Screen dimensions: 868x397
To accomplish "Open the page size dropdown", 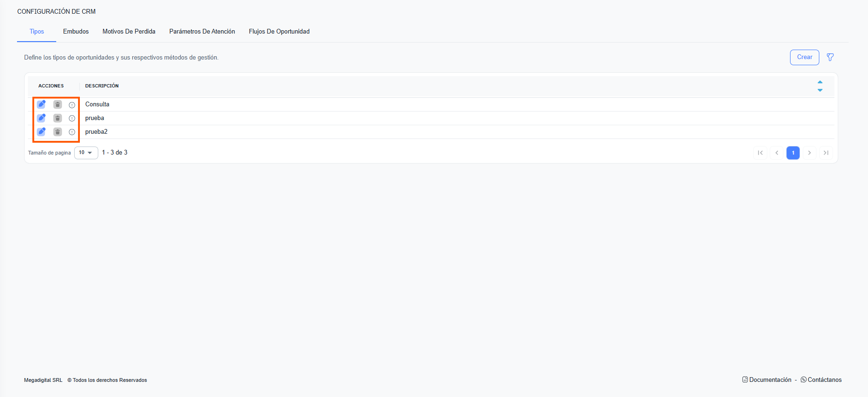I will [x=86, y=153].
